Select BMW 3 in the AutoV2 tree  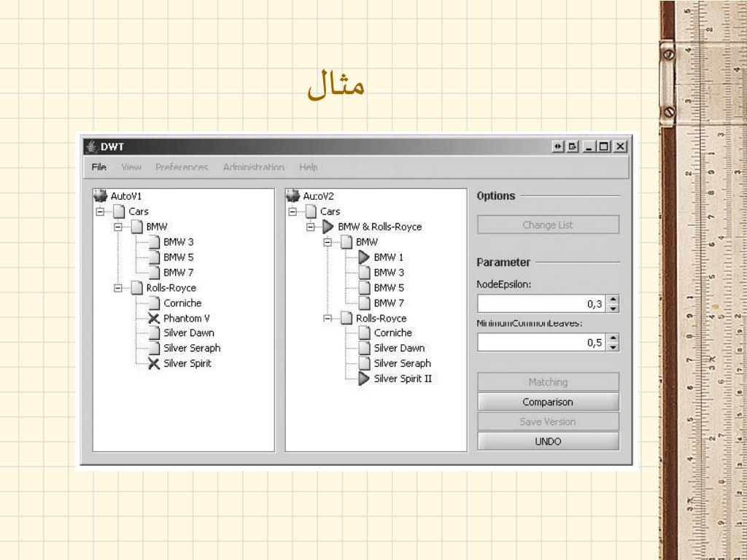pos(389,273)
